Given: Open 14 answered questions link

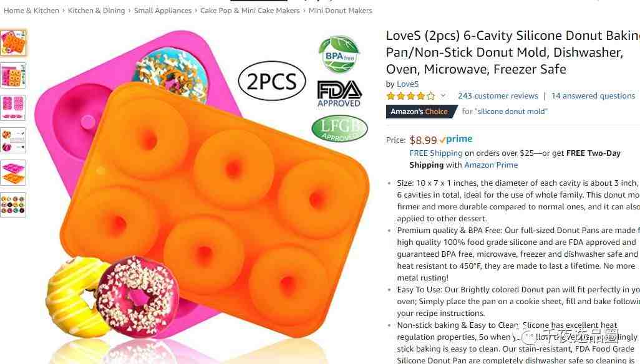Looking at the screenshot, I should pyautogui.click(x=593, y=96).
